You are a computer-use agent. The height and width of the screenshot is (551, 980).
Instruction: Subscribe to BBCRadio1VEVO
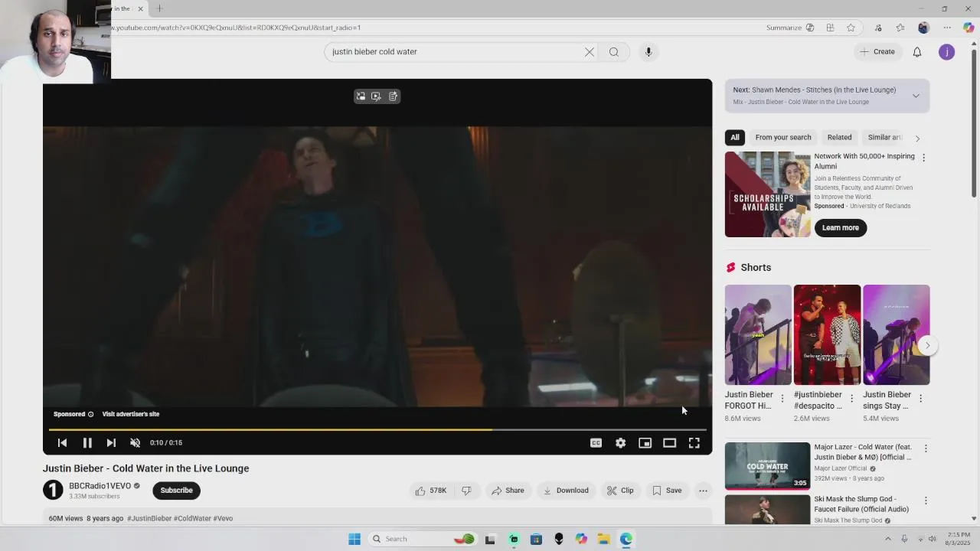tap(176, 491)
